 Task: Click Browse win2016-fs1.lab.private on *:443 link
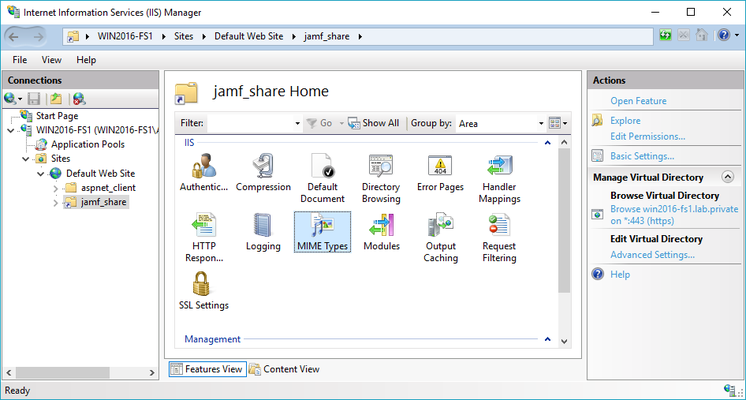[674, 215]
